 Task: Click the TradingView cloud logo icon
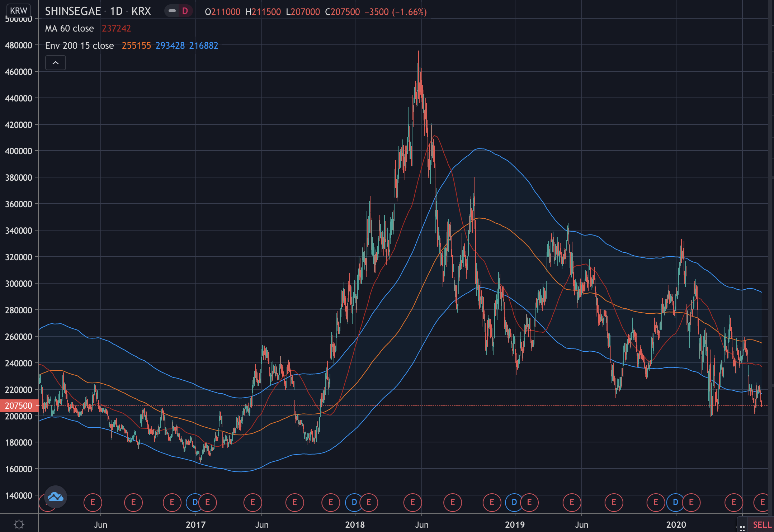(56, 497)
